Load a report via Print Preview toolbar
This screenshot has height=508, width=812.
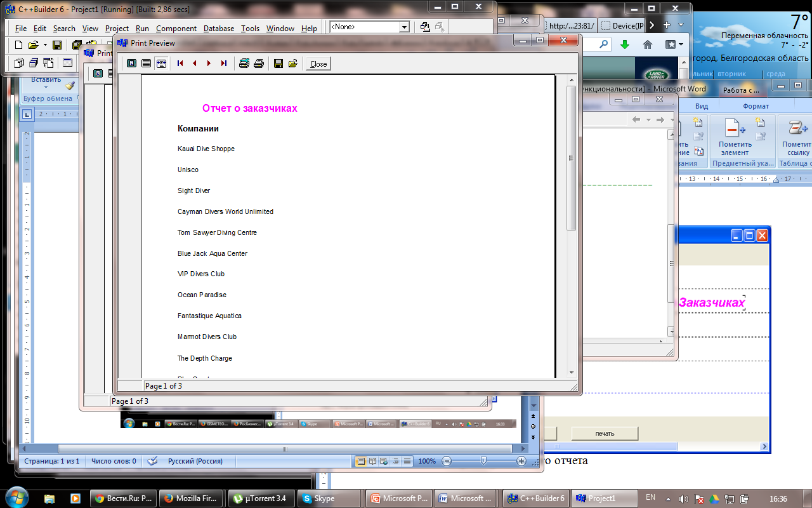point(292,63)
